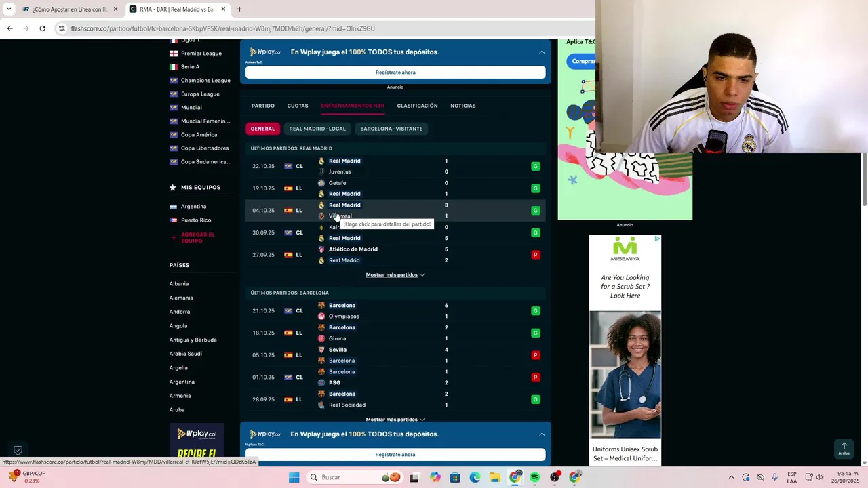Screen dimensions: 868x488
Task: Click the browser back arrow
Action: point(9,28)
